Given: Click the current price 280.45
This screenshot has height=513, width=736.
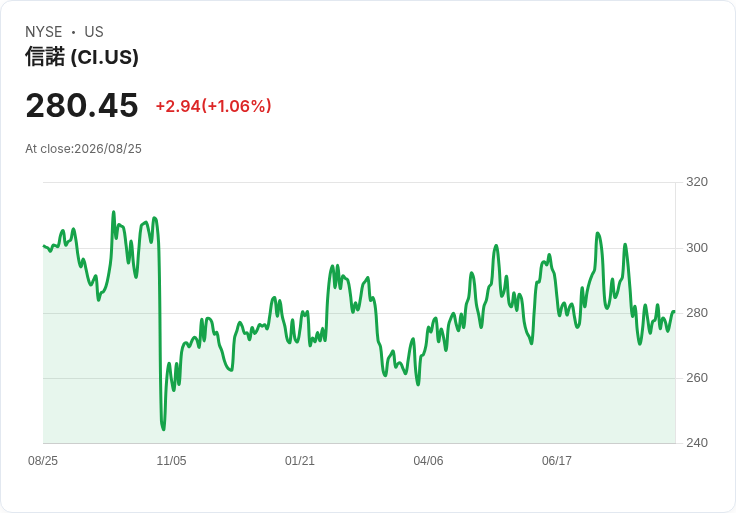Looking at the screenshot, I should click(82, 106).
